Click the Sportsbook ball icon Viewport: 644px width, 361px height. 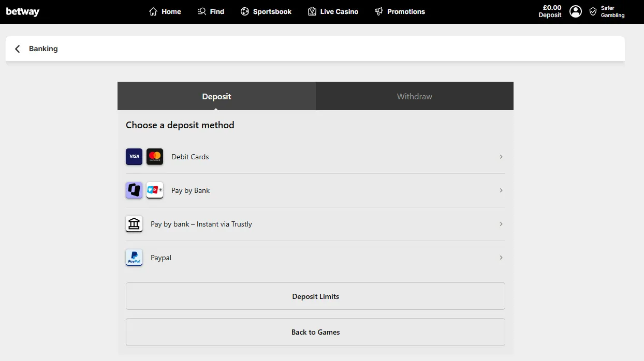(244, 11)
